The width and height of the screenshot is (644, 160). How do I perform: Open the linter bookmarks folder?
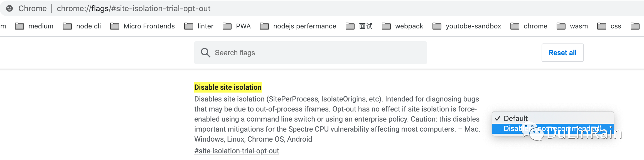pyautogui.click(x=199, y=26)
